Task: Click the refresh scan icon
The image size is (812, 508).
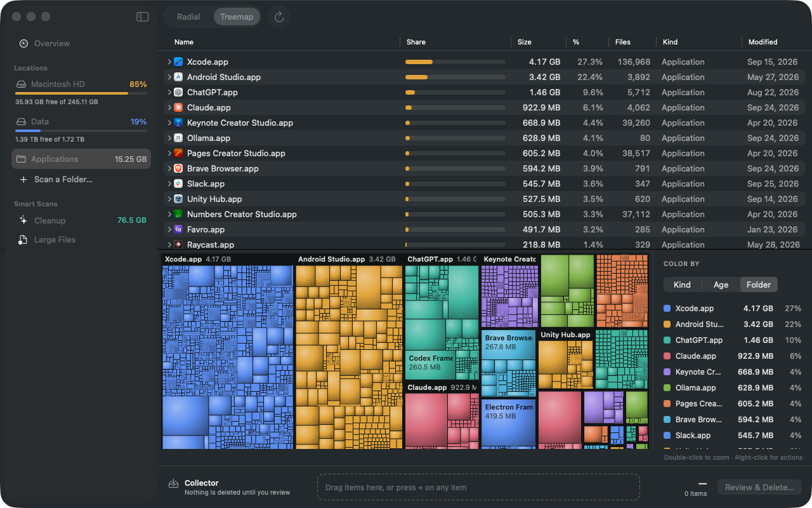Action: [279, 17]
